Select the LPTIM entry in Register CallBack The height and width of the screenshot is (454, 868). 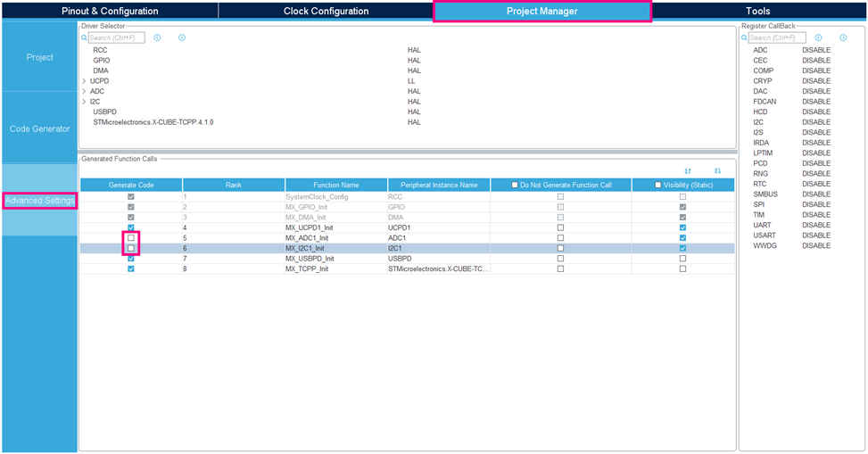point(763,153)
